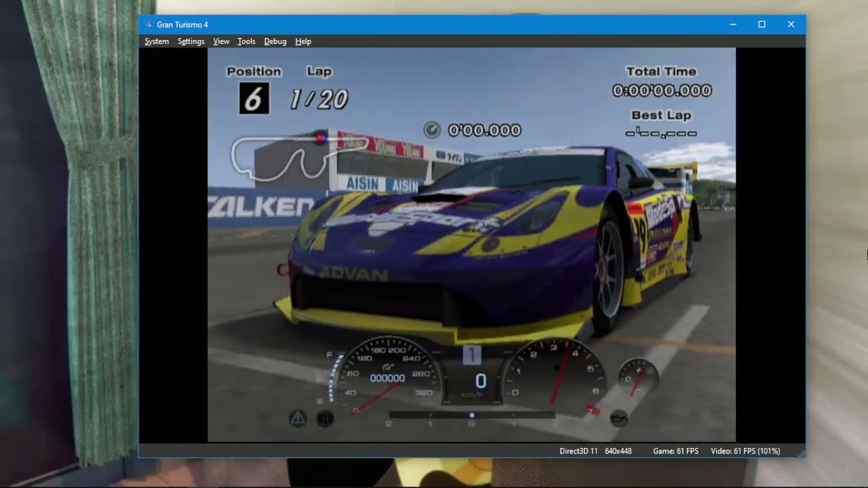Click the small boost gauge
Image resolution: width=868 pixels, height=488 pixels.
[x=638, y=377]
